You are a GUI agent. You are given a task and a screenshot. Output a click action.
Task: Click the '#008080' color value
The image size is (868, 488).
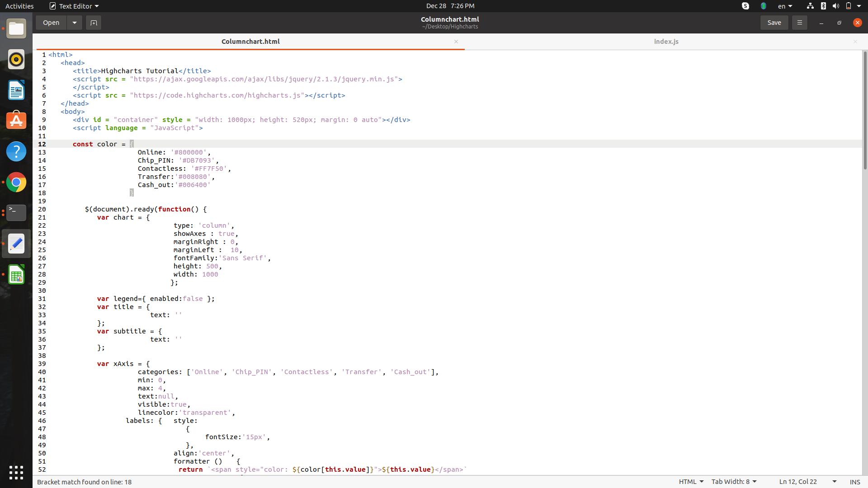pyautogui.click(x=193, y=177)
